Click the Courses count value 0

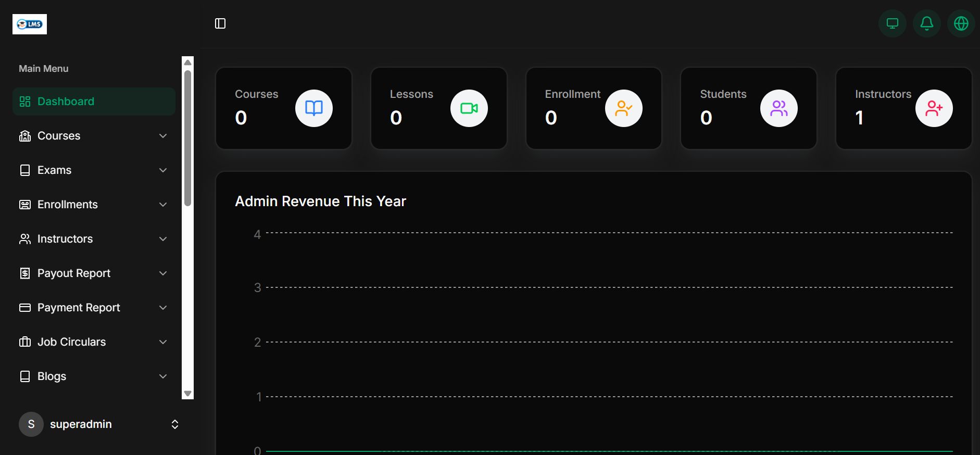click(241, 118)
